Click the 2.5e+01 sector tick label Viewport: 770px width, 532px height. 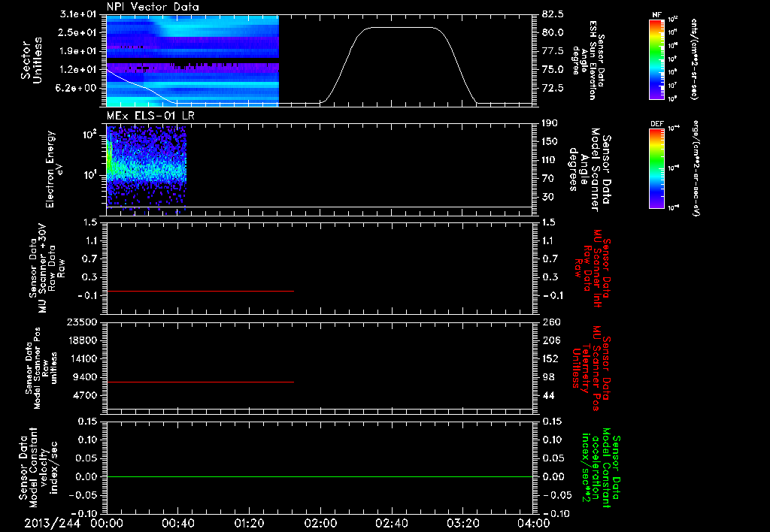[78, 32]
